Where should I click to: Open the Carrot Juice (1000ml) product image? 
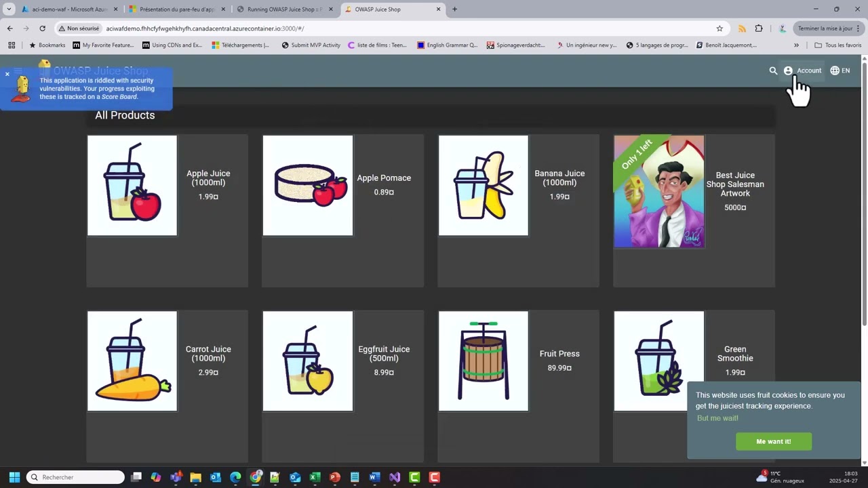pyautogui.click(x=132, y=361)
